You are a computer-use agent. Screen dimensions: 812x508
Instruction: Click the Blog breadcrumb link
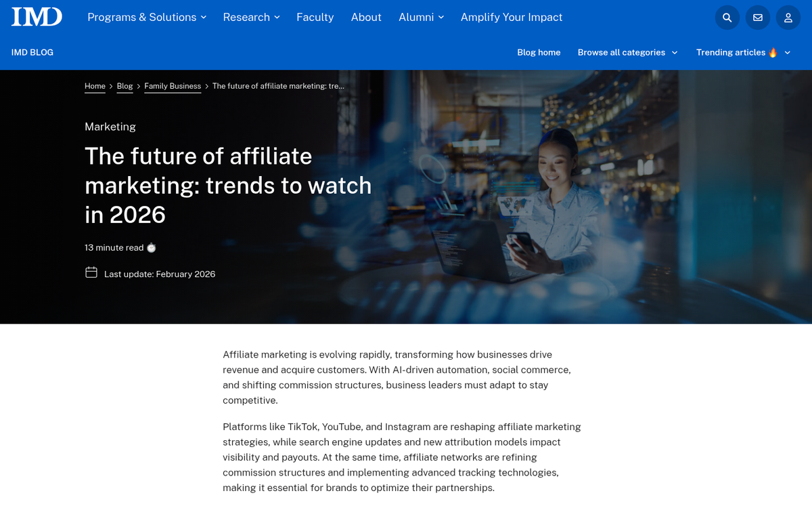(125, 86)
